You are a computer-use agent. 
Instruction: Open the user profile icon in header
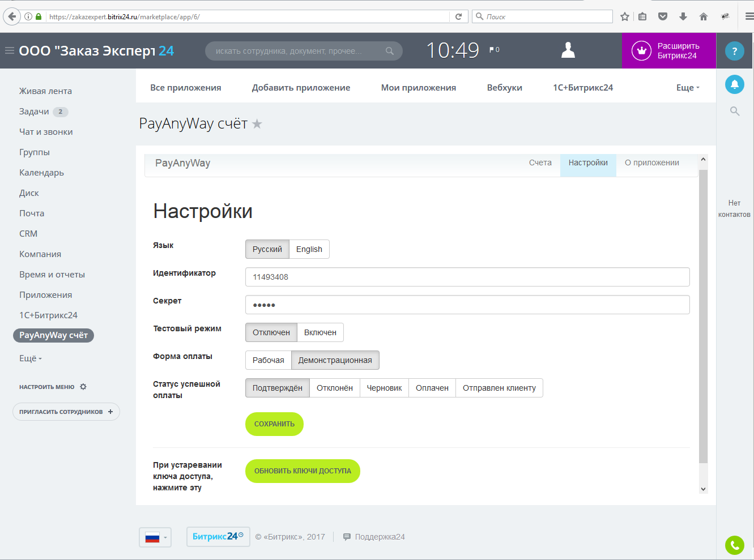click(x=568, y=50)
